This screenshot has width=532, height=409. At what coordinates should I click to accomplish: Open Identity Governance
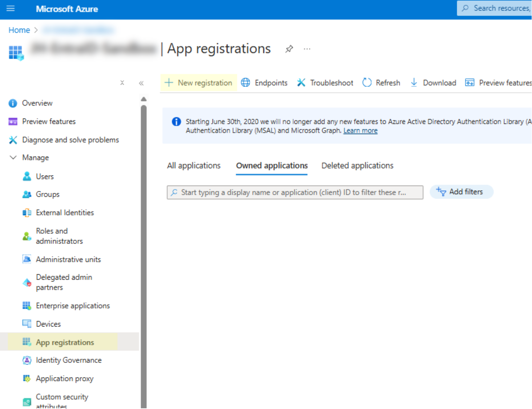[x=69, y=360]
